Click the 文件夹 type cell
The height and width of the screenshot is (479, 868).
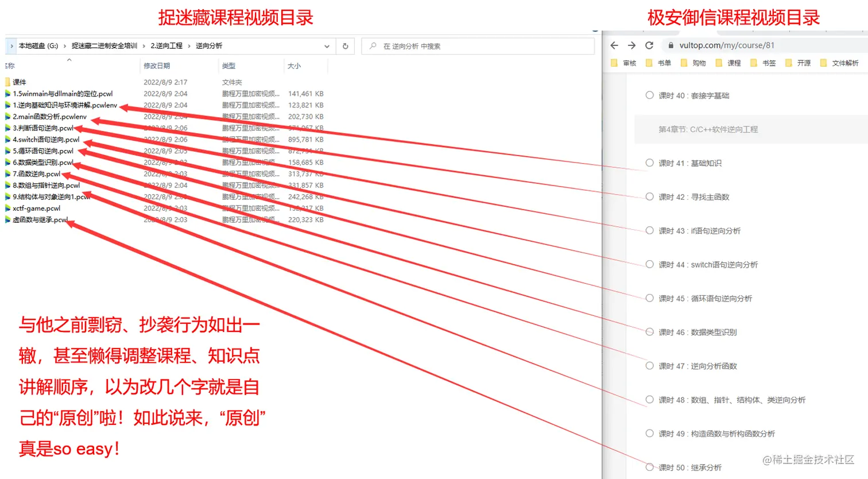[232, 82]
